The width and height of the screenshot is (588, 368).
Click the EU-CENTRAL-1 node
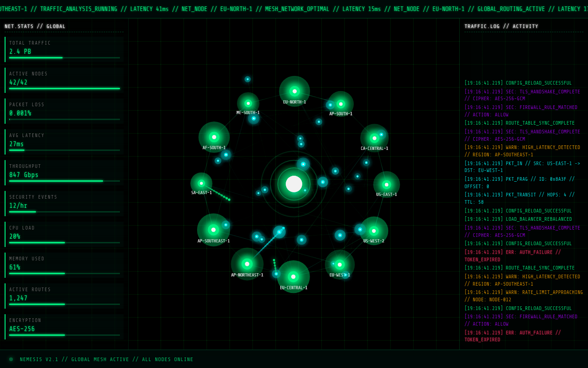[294, 276]
